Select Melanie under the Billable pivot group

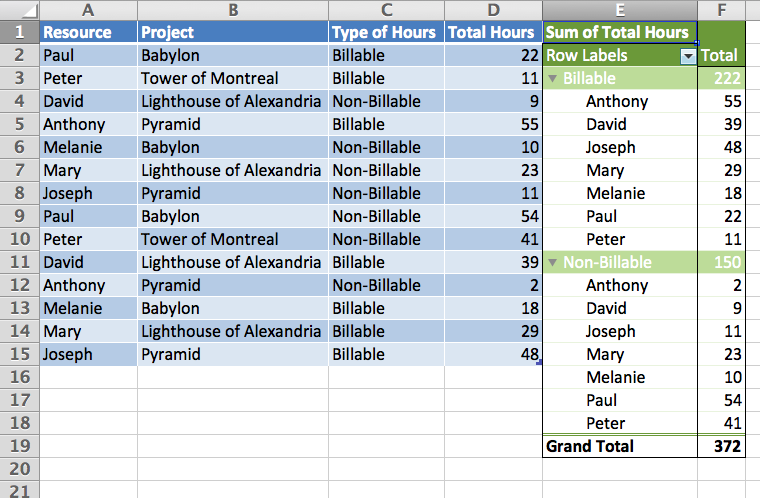click(x=620, y=193)
